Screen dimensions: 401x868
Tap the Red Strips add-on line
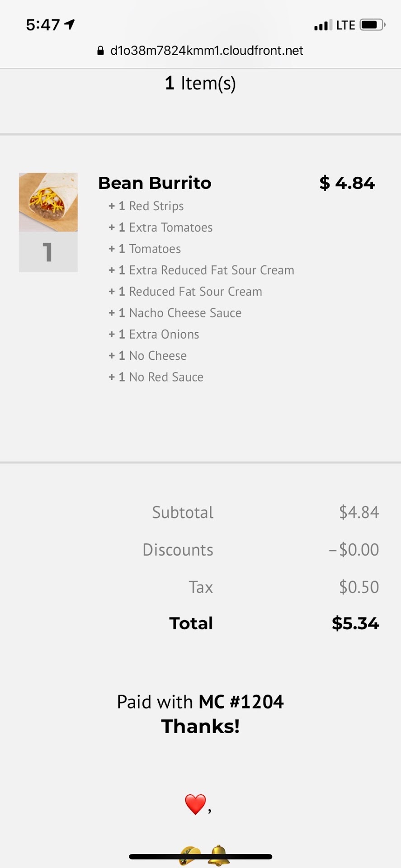pyautogui.click(x=146, y=206)
